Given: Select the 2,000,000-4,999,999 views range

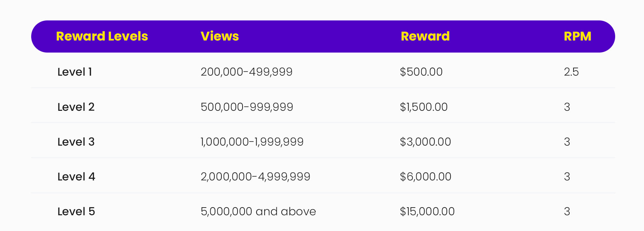Looking at the screenshot, I should tap(256, 176).
